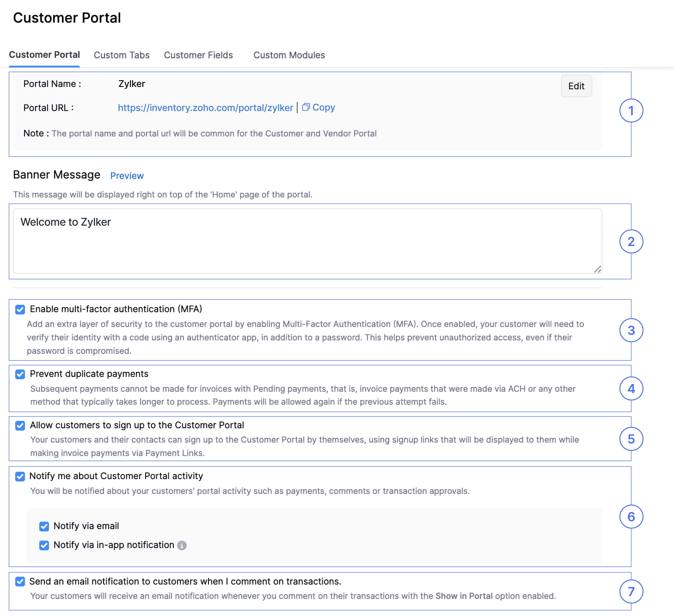674x616 pixels.
Task: Click the numbered circle 1 marker
Action: (631, 111)
